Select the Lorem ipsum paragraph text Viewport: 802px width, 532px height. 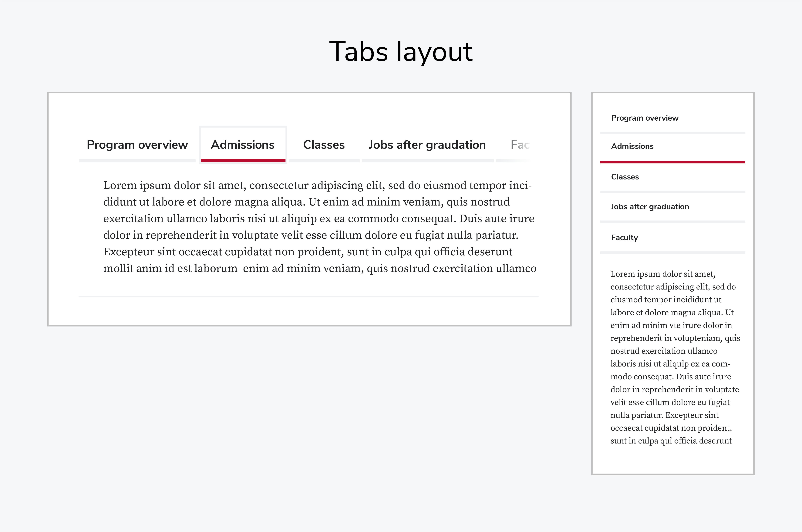click(x=316, y=226)
